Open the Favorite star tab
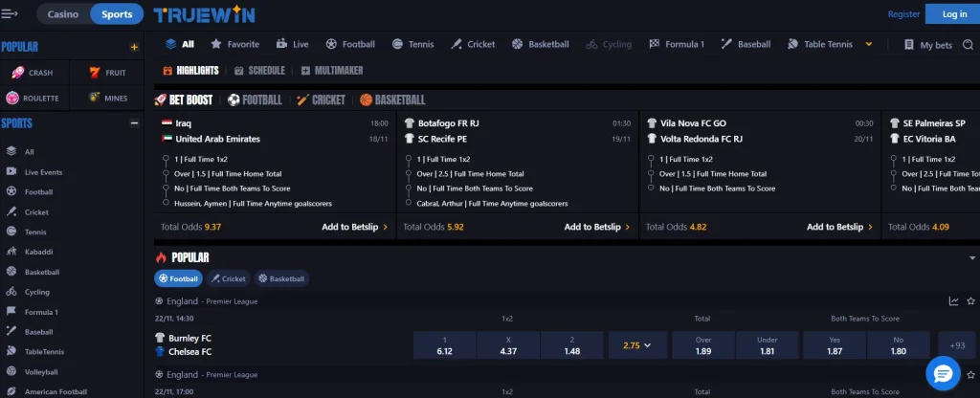The width and height of the screenshot is (980, 398). pos(235,44)
